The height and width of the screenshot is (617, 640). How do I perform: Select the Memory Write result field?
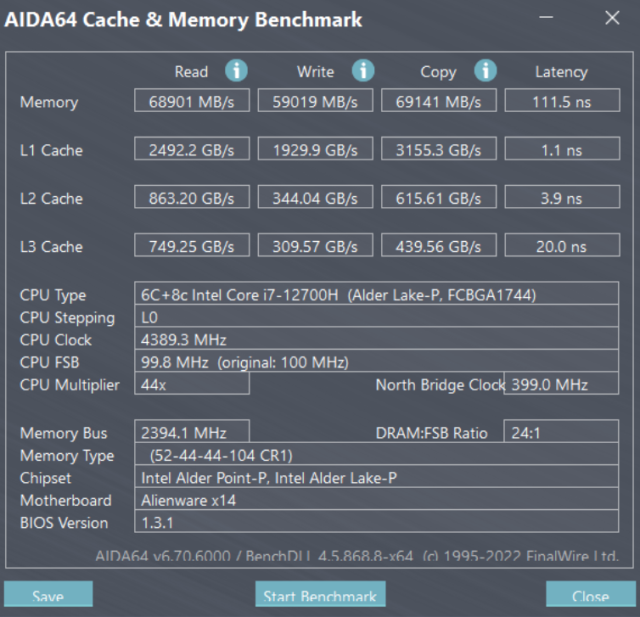(x=317, y=101)
